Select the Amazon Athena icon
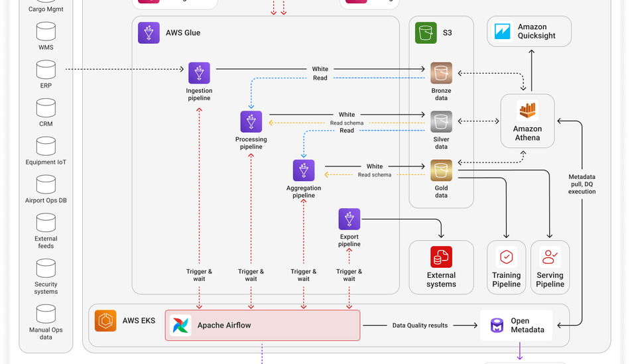This screenshot has height=364, width=630. pyautogui.click(x=527, y=111)
